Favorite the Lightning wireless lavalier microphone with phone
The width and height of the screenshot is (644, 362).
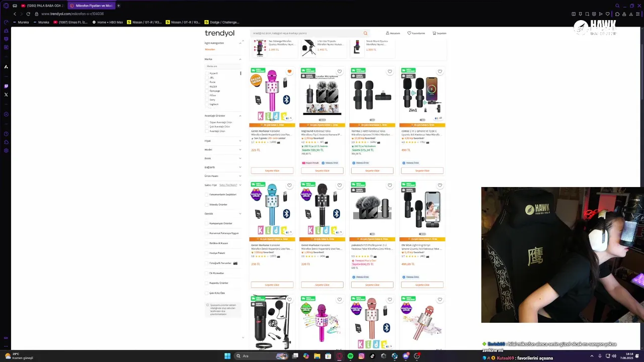(x=440, y=186)
